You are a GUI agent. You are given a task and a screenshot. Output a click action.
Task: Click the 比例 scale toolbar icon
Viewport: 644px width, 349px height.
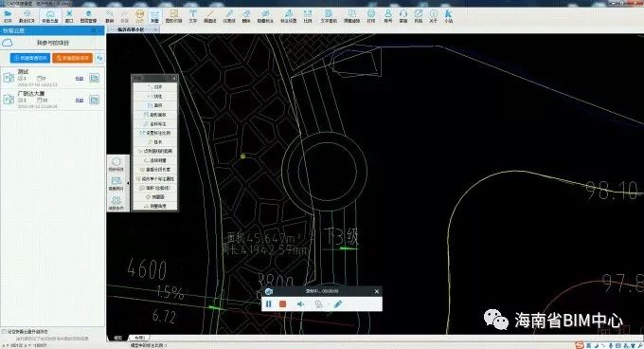[308, 16]
